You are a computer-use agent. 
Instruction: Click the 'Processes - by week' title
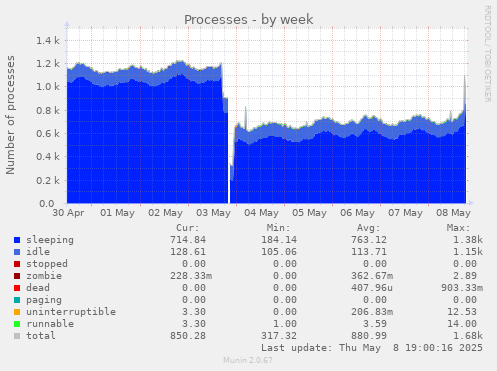[x=249, y=20]
